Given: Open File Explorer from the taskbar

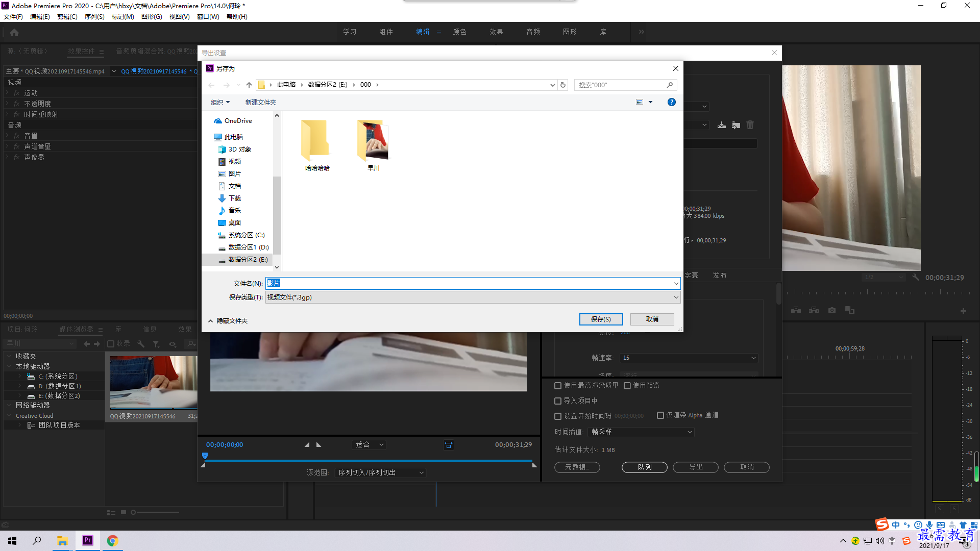Looking at the screenshot, I should pyautogui.click(x=62, y=541).
